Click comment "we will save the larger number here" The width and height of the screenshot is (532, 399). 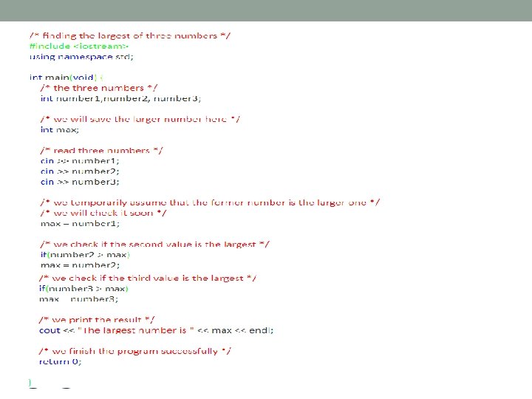[x=140, y=120]
